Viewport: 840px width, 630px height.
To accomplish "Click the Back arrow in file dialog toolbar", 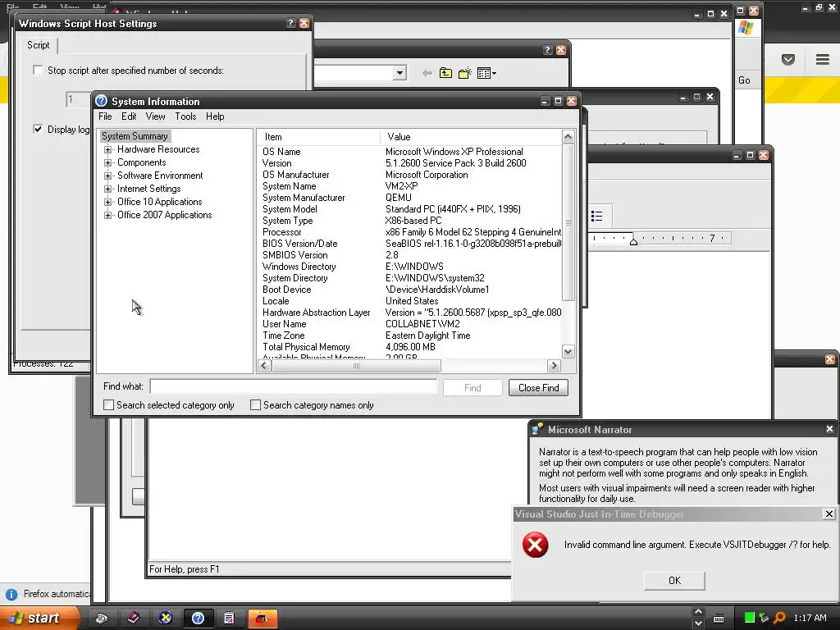I will click(427, 73).
